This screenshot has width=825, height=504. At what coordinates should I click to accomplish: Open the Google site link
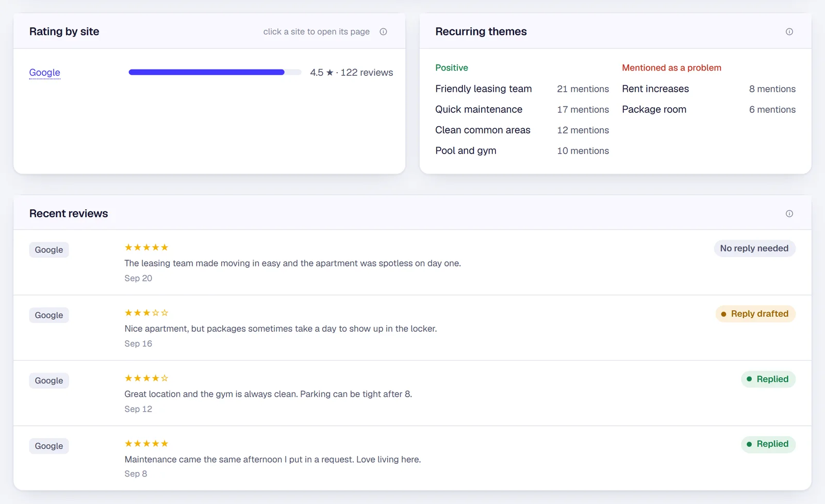click(44, 73)
